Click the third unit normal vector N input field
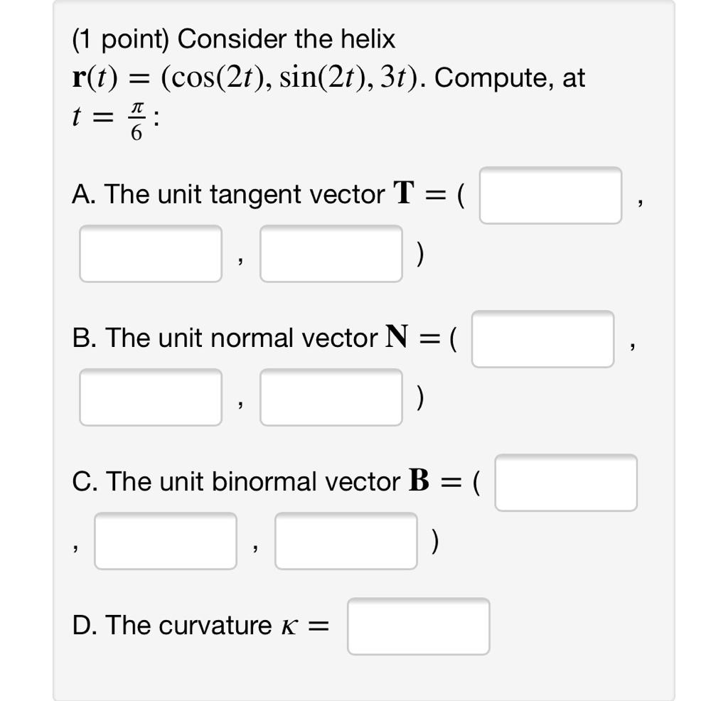This screenshot has height=701, width=728. [x=330, y=397]
